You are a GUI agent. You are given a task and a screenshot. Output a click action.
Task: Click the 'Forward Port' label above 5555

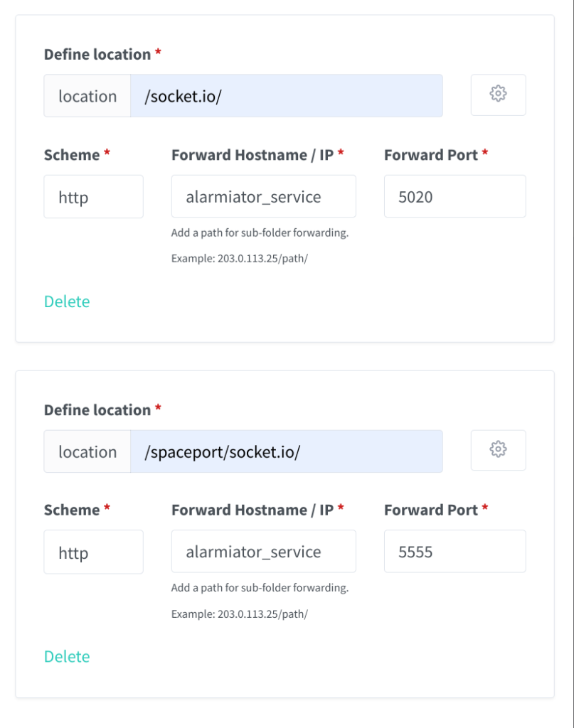pyautogui.click(x=431, y=510)
